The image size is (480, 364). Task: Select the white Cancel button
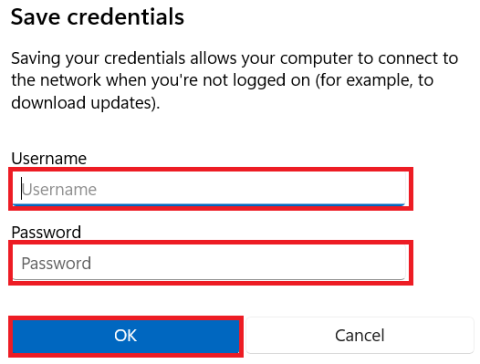[x=360, y=335]
